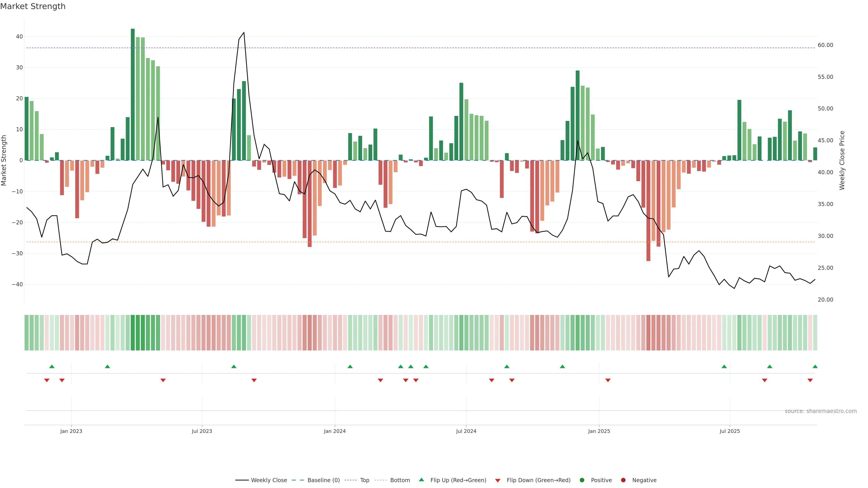The height and width of the screenshot is (488, 868).
Task: Click the red Flip Down legend triangle
Action: 498,481
